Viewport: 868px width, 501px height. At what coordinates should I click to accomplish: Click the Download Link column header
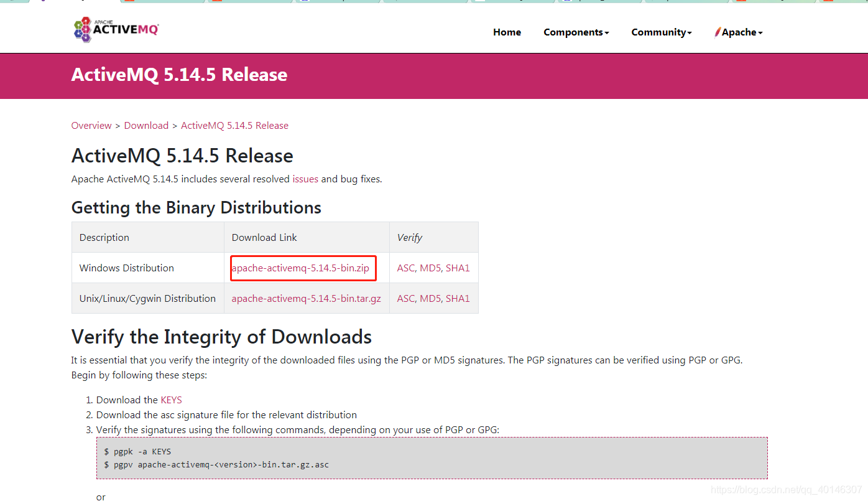[307, 238]
